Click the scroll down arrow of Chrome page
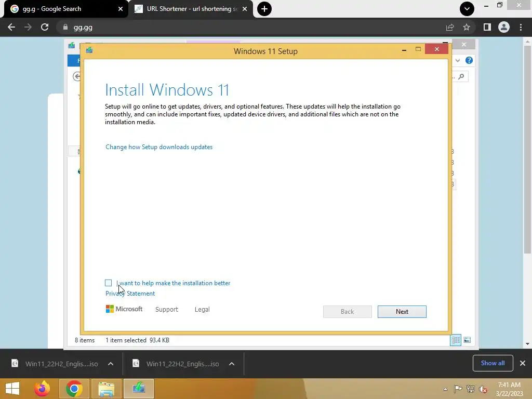This screenshot has width=532, height=399. tap(527, 344)
